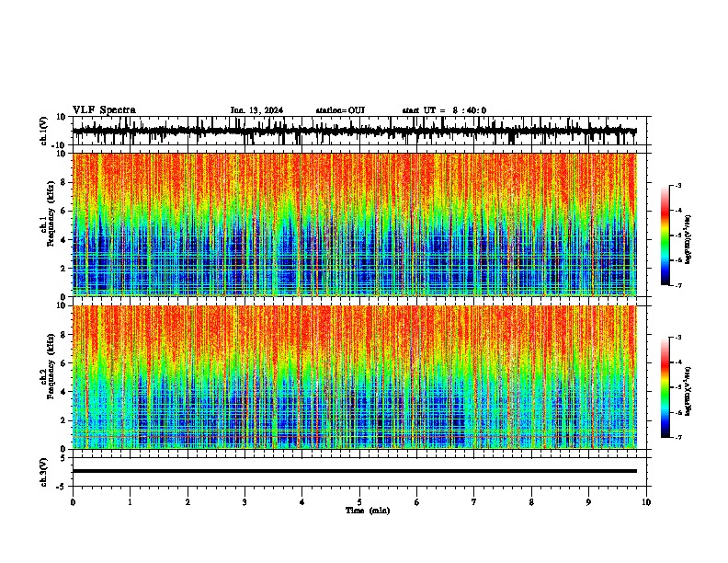Click time axis tick label "2"
This screenshot has width=728, height=563.
pos(188,502)
